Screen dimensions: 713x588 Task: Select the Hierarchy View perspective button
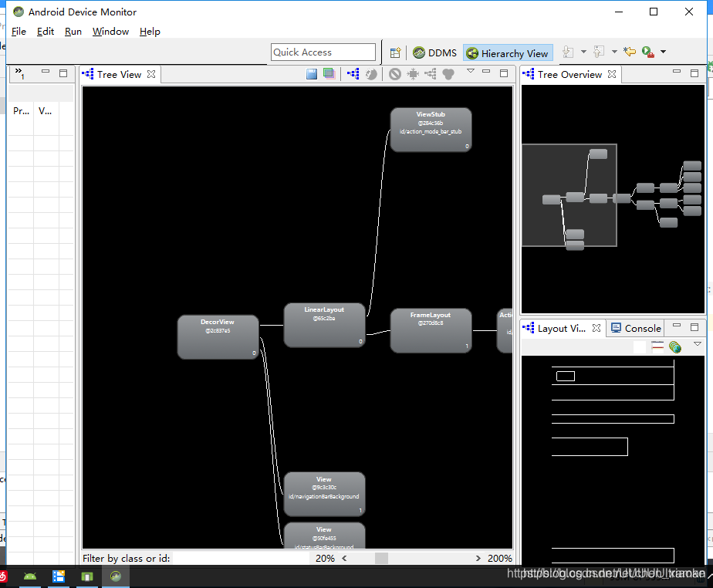[508, 53]
